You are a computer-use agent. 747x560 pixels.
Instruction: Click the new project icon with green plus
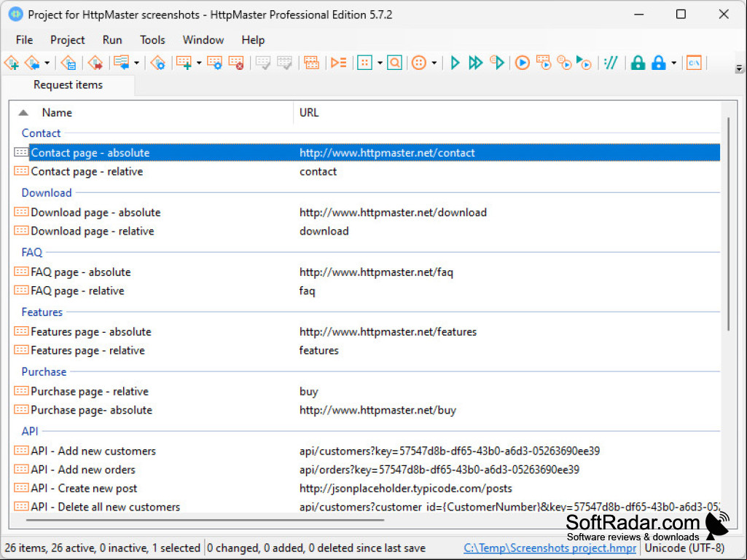(x=12, y=63)
